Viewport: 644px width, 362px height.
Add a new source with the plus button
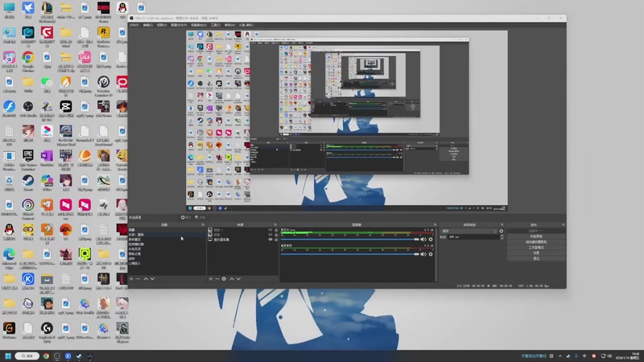coord(211,278)
